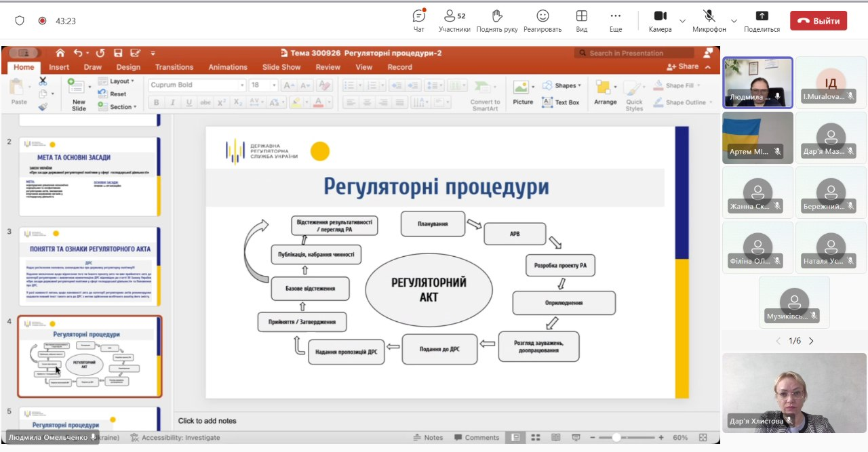The image size is (868, 452).
Task: Open the Review ribbon tab
Action: coord(328,67)
